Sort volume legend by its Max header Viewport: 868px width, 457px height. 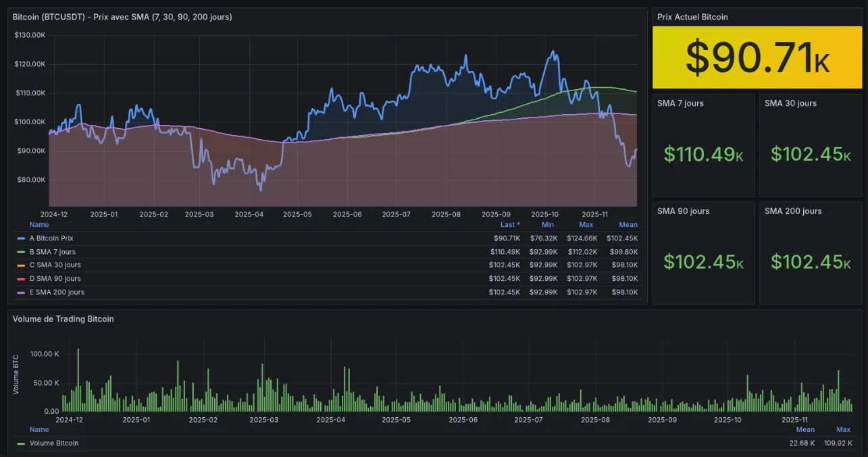click(843, 429)
